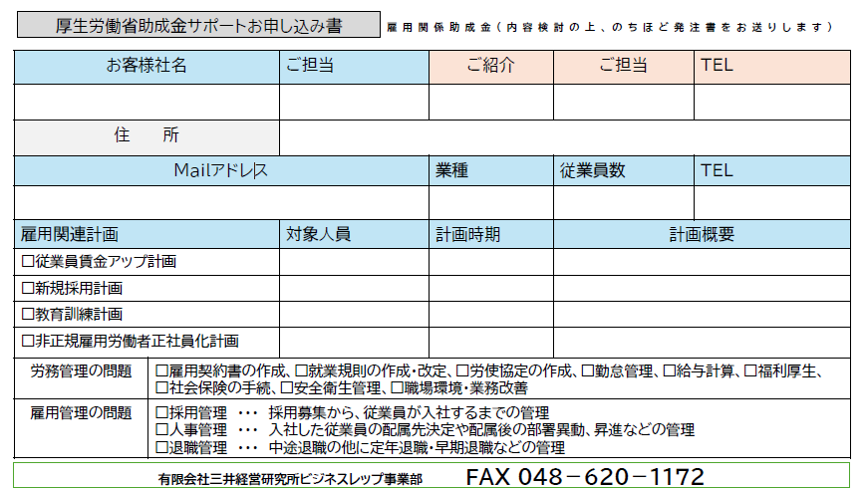The image size is (868, 489).
Task: Click the blank field under お客様社名
Action: click(146, 103)
